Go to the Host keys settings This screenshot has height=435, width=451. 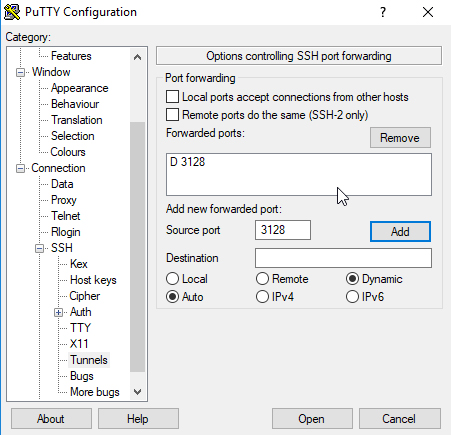click(93, 280)
